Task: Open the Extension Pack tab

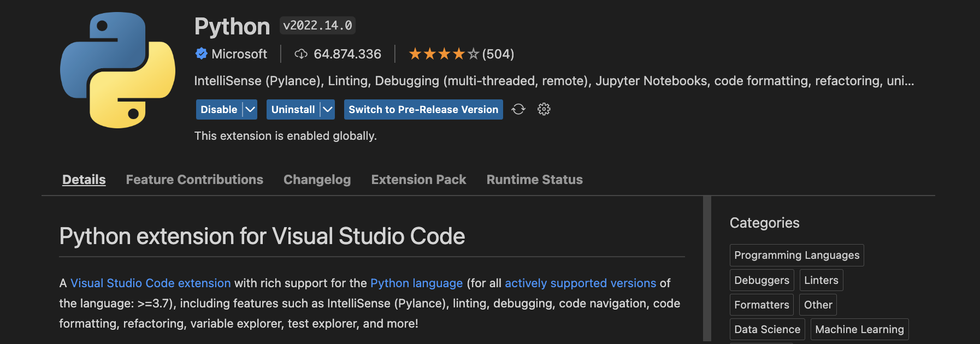Action: (418, 180)
